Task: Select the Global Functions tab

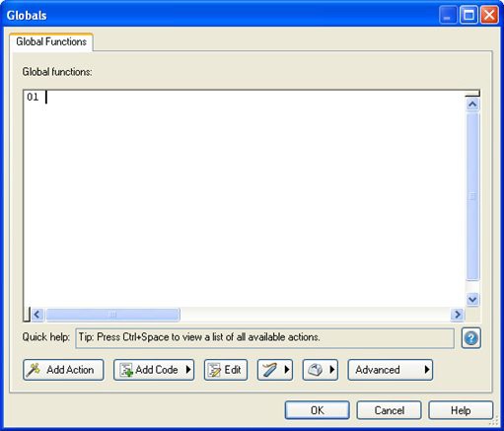Action: (51, 41)
